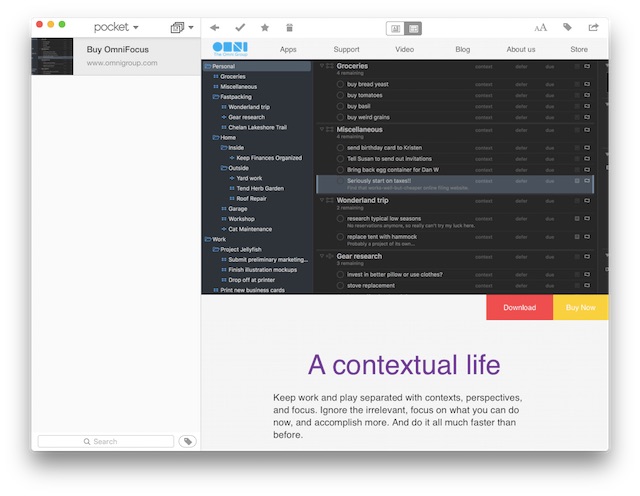Open the Support nav item

(347, 49)
